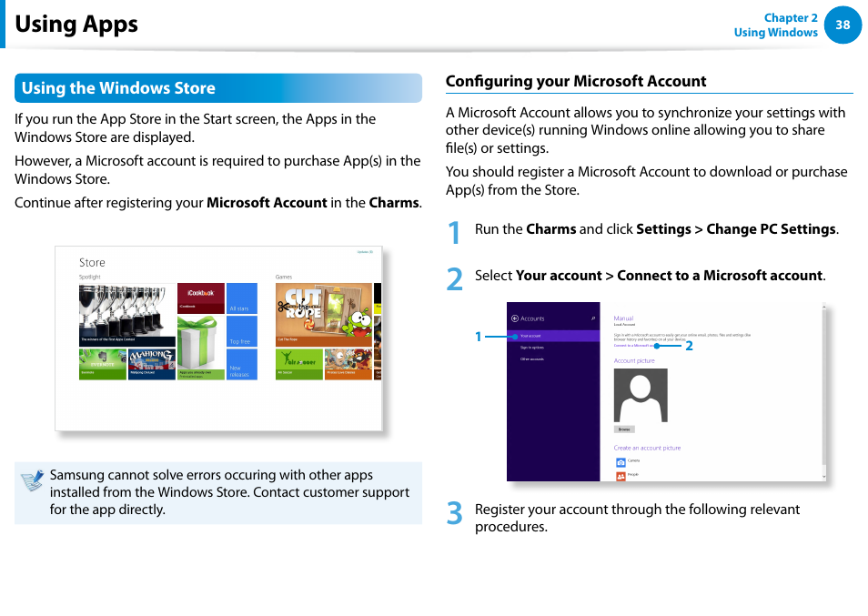Screen dimensions: 868x616
Task: Click the Updates link in the Store
Action: 365,252
